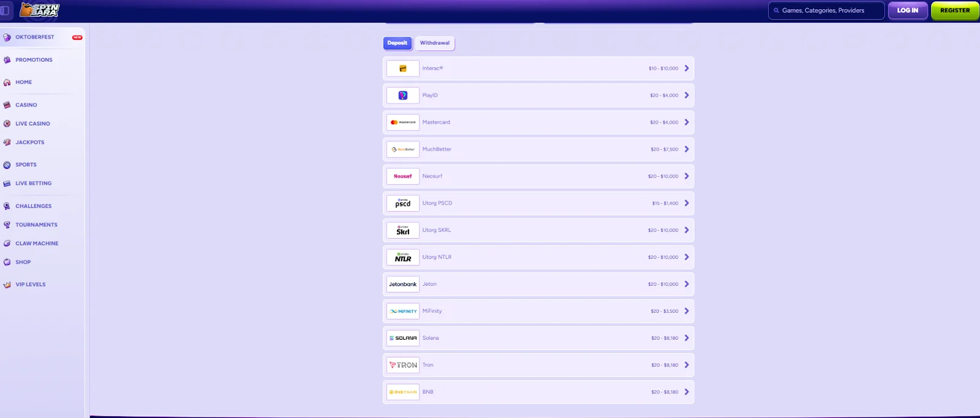Switch to the Withdrawal tab
This screenshot has width=980, height=418.
[435, 43]
